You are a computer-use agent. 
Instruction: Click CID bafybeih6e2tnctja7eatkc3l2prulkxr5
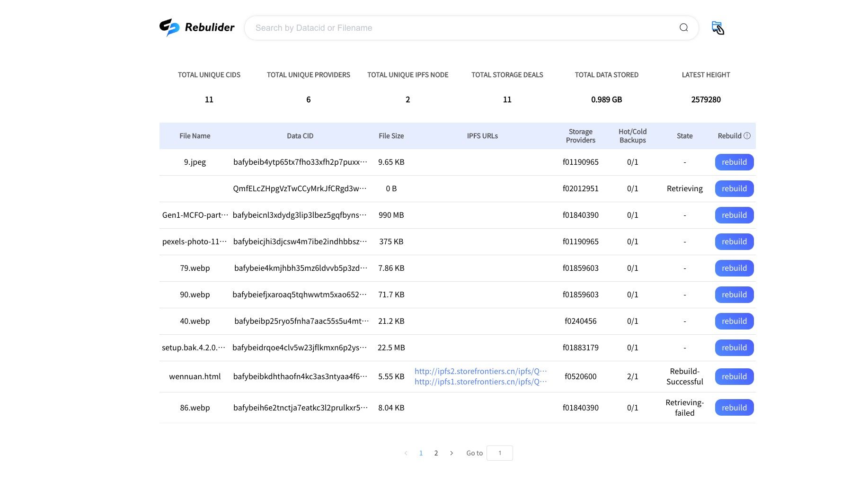300,408
